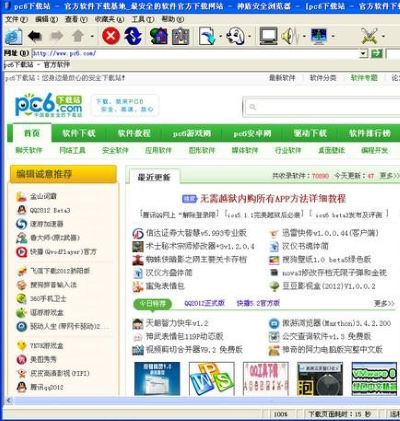Click the crossed swords toolbar icon
The image size is (400, 421).
(369, 36)
